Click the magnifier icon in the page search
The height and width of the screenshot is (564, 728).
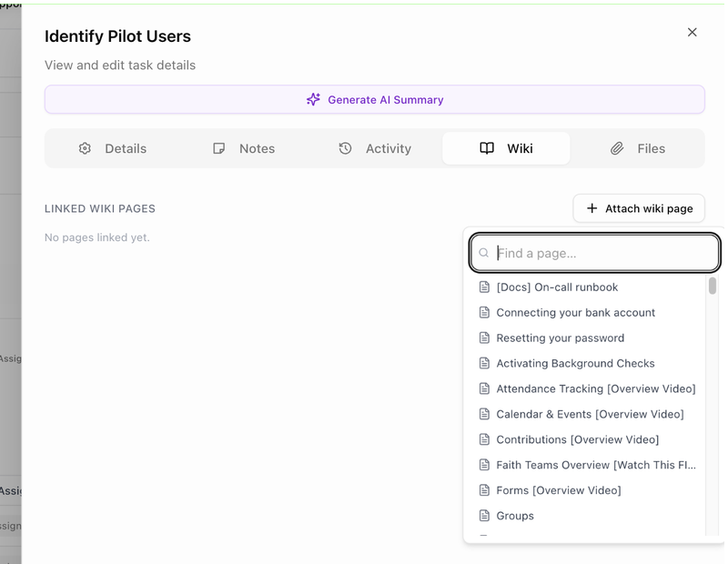tap(484, 253)
